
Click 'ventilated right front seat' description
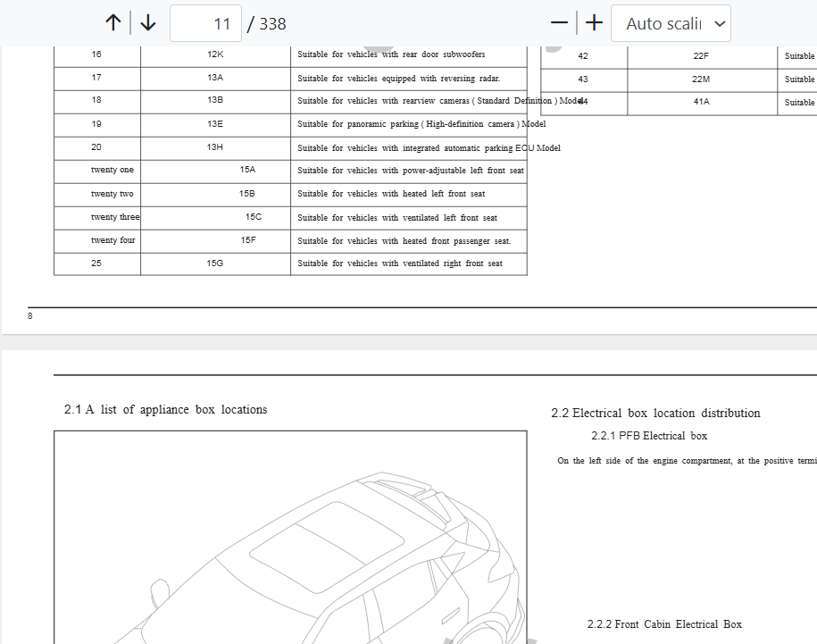tap(400, 263)
